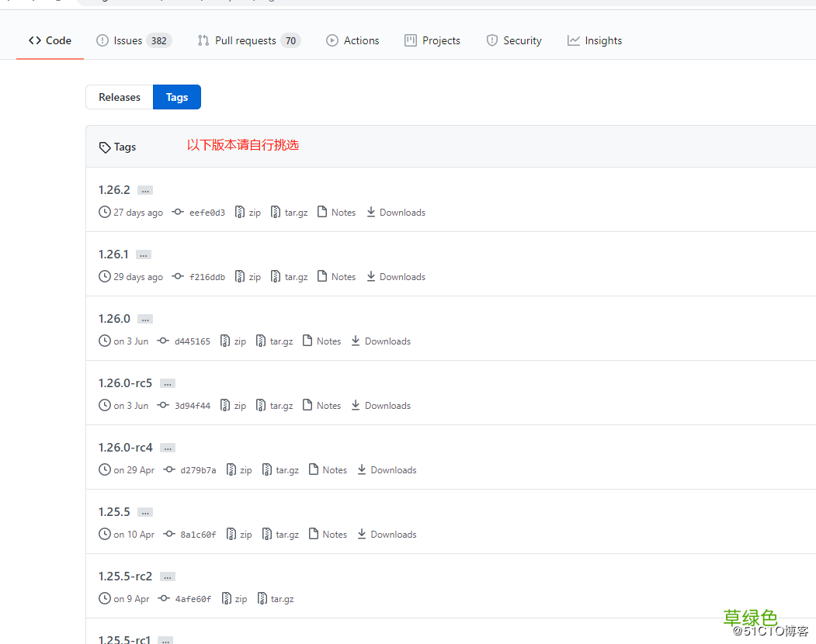Screen dimensions: 816x644
Task: Open the Security tab
Action: (514, 40)
